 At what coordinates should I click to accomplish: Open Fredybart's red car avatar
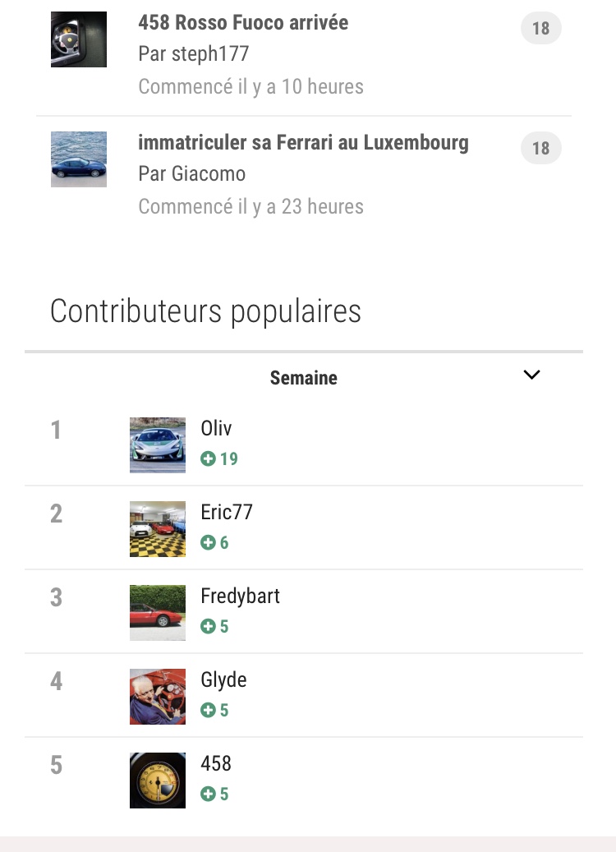coord(158,613)
